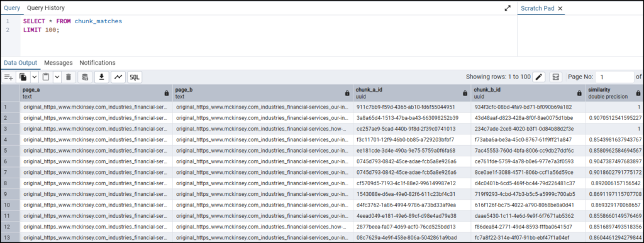Click the LIMIT 100 line in editor
The height and width of the screenshot is (243, 644).
tap(41, 30)
